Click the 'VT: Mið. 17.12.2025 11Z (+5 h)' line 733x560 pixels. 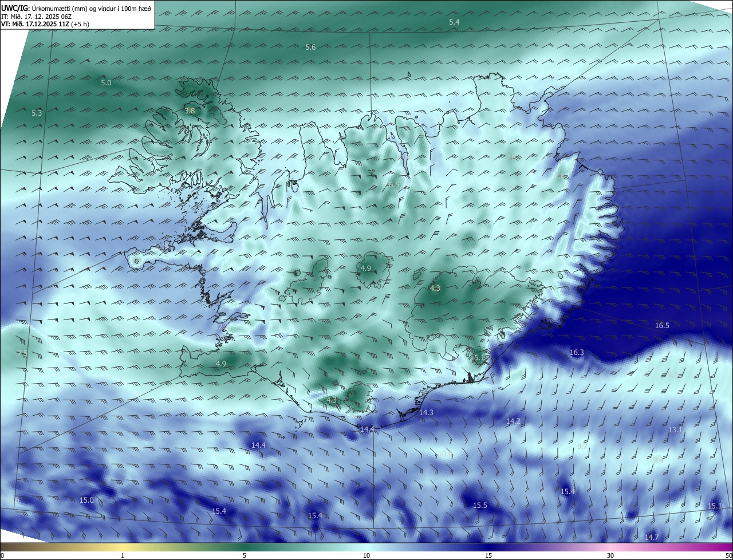pos(45,24)
